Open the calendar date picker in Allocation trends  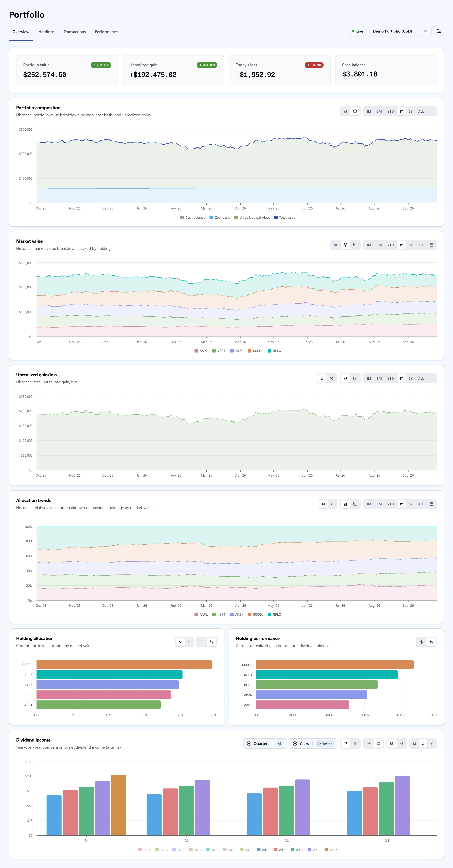coord(431,504)
